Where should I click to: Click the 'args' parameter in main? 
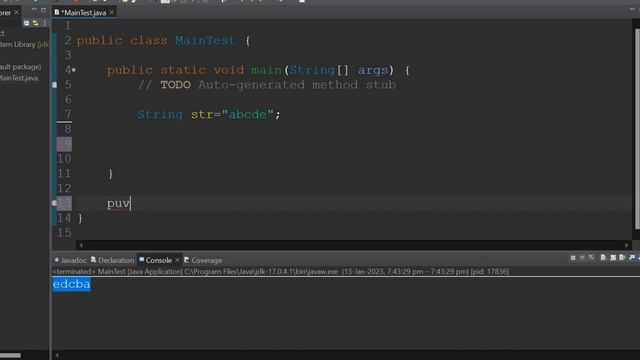pyautogui.click(x=373, y=70)
